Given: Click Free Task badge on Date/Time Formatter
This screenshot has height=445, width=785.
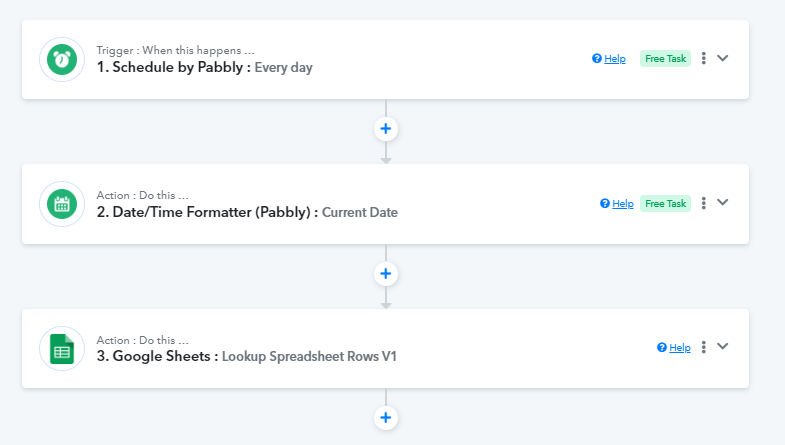Looking at the screenshot, I should click(x=665, y=203).
